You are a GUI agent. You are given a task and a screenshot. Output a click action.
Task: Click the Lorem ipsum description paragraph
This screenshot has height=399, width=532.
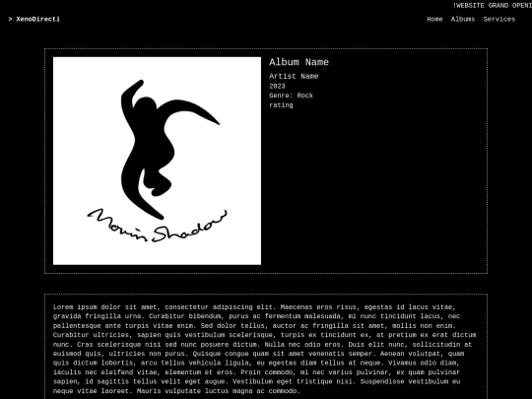click(x=265, y=349)
